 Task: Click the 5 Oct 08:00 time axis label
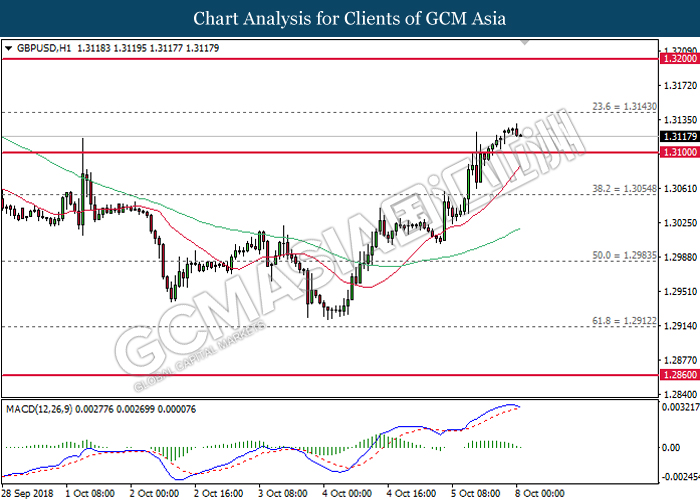coord(476,493)
